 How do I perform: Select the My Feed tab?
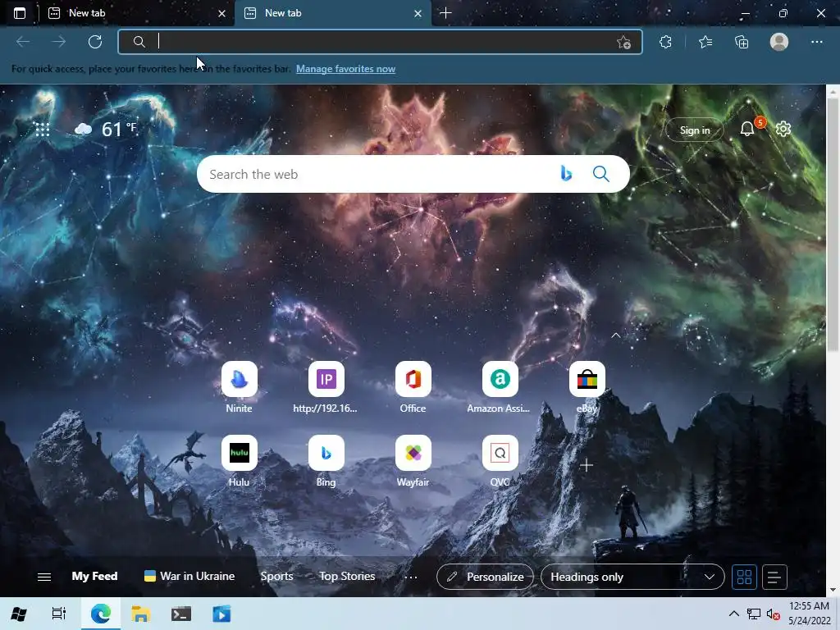94,577
